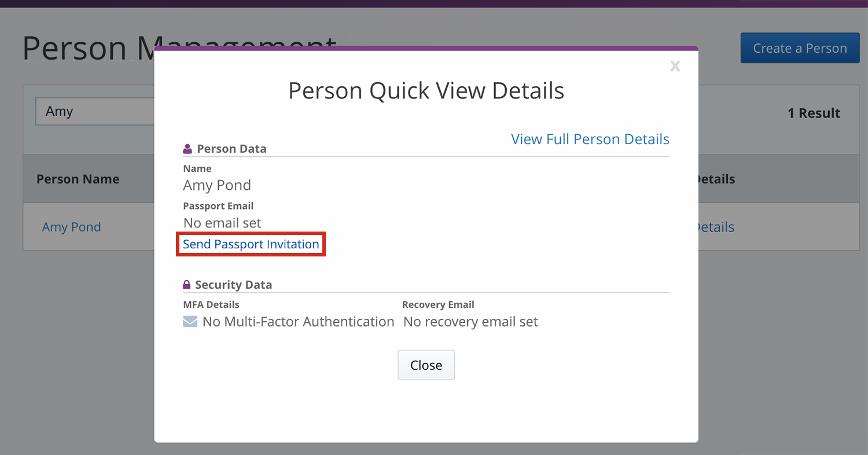Click the Person Data user icon
This screenshot has width=868, height=455.
[187, 149]
